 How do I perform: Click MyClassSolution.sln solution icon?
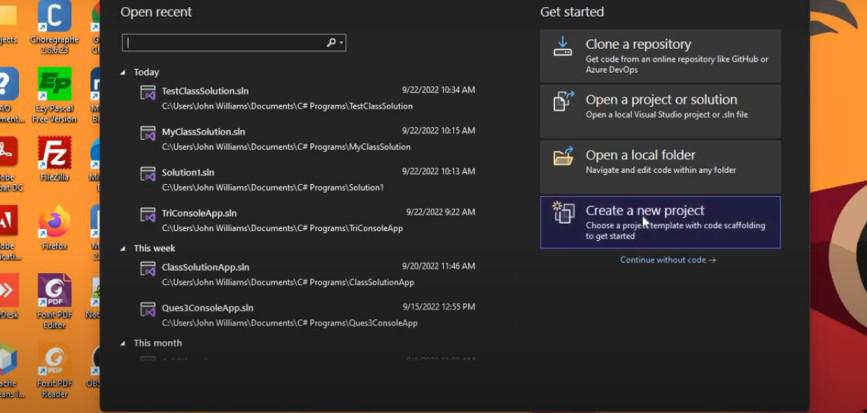coord(148,133)
